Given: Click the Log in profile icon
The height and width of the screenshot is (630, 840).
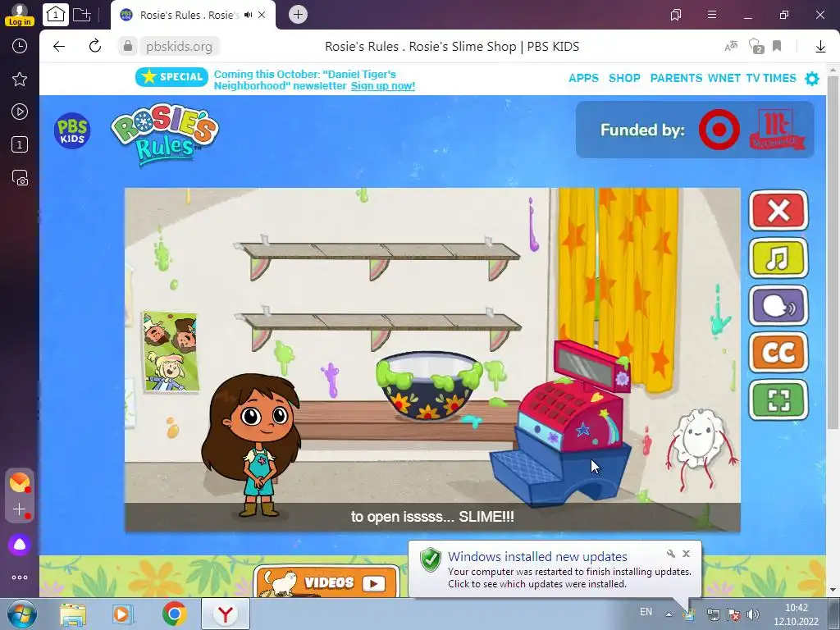Looking at the screenshot, I should (x=20, y=15).
